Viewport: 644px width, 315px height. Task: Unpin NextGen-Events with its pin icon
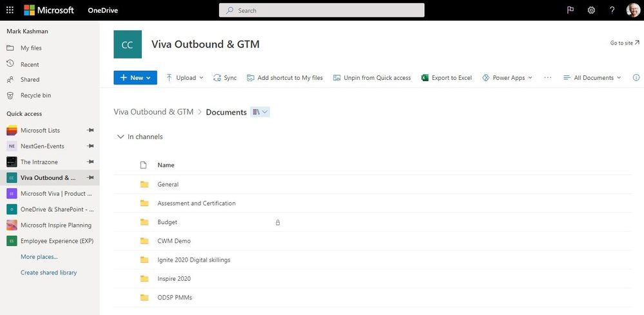[x=90, y=146]
